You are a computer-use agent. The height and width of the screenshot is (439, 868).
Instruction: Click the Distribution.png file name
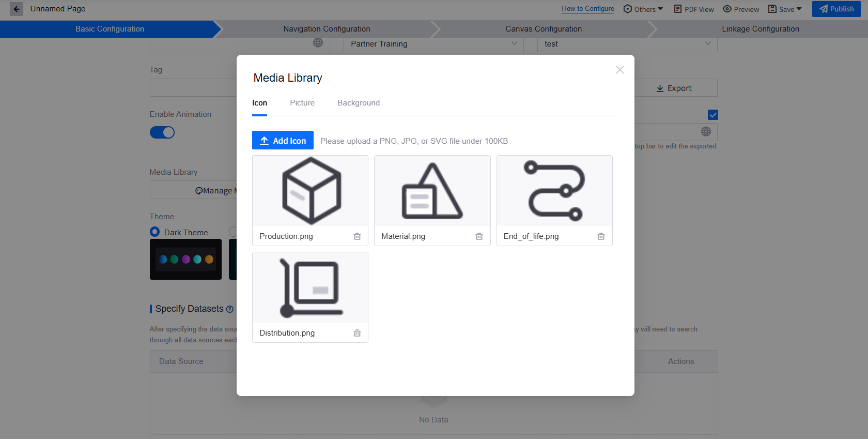coord(287,333)
